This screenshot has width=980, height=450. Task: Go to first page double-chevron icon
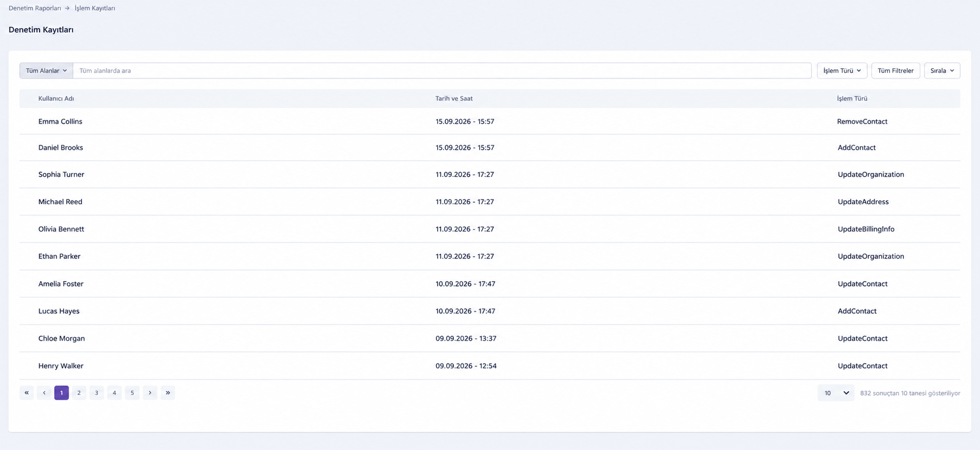coord(26,393)
